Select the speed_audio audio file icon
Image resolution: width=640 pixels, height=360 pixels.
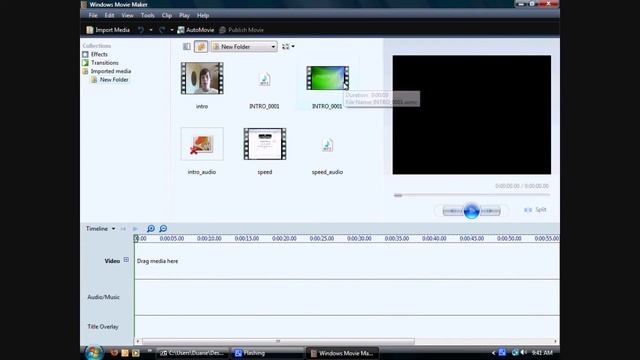(327, 145)
